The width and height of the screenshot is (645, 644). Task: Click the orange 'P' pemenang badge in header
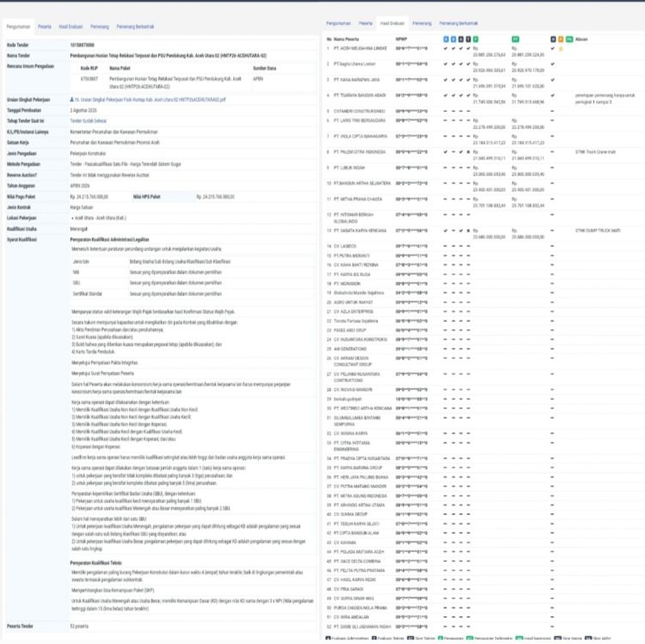[x=561, y=40]
